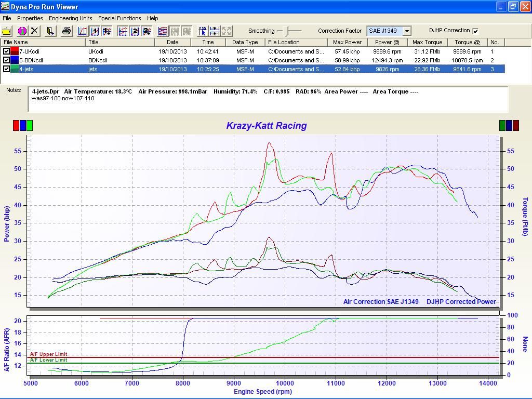This screenshot has height=399, width=532.
Task: Click the dark blue torque swatch above the graph
Action: click(509, 125)
